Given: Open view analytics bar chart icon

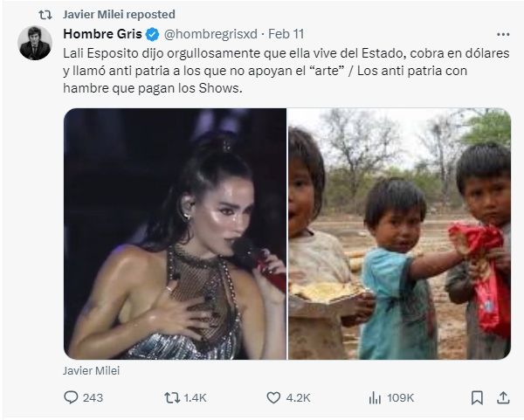Looking at the screenshot, I should (376, 397).
